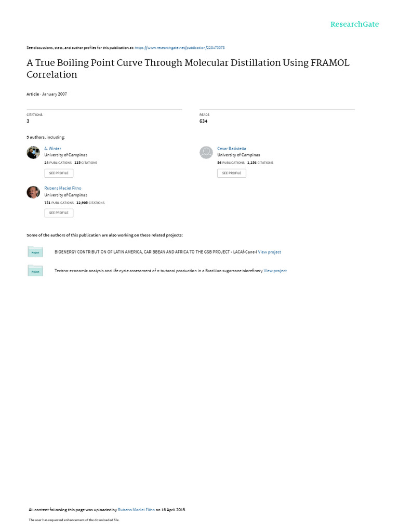Click the Bioenergy Contribution project folder icon
The width and height of the screenshot is (399, 532).
tap(35, 252)
